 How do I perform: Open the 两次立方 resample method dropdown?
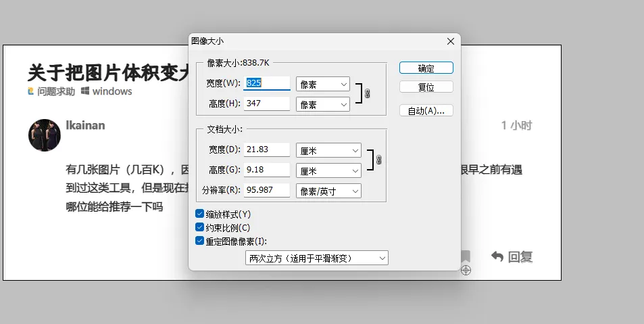pyautogui.click(x=316, y=258)
